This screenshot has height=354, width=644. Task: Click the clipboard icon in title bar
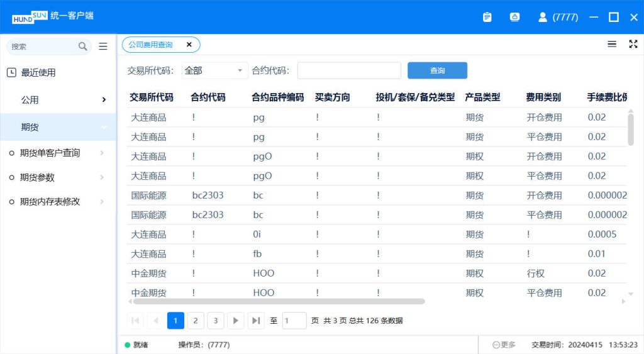click(x=487, y=18)
